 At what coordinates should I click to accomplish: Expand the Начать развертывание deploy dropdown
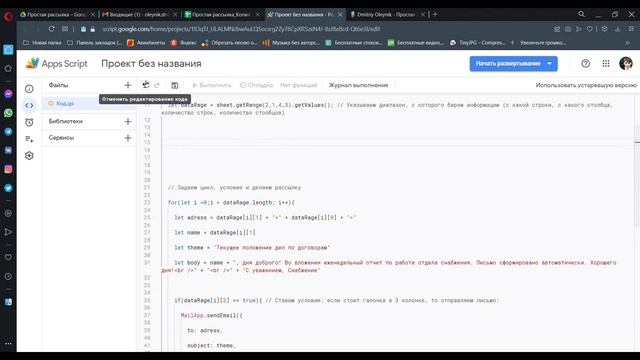click(x=549, y=64)
